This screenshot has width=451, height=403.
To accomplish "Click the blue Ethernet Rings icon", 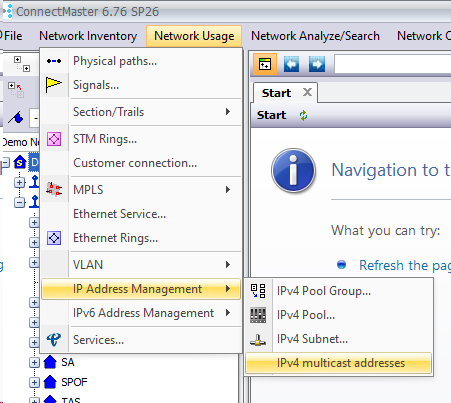I will pos(54,238).
